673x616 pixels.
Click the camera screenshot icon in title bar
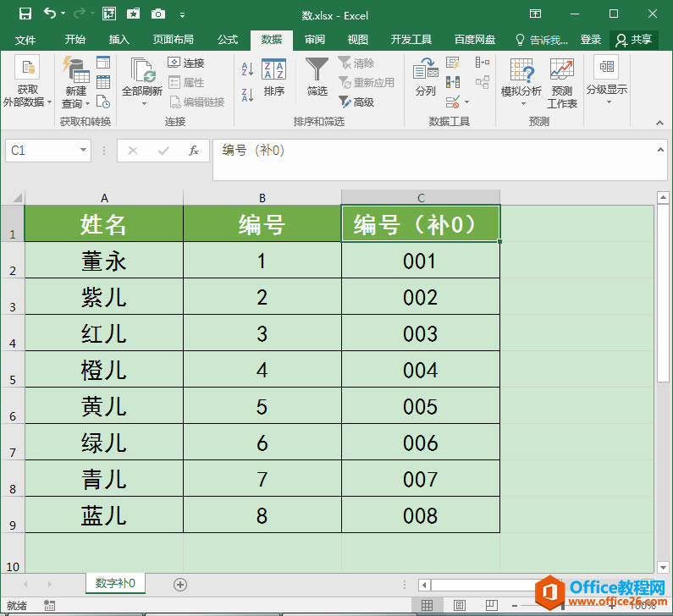click(158, 14)
